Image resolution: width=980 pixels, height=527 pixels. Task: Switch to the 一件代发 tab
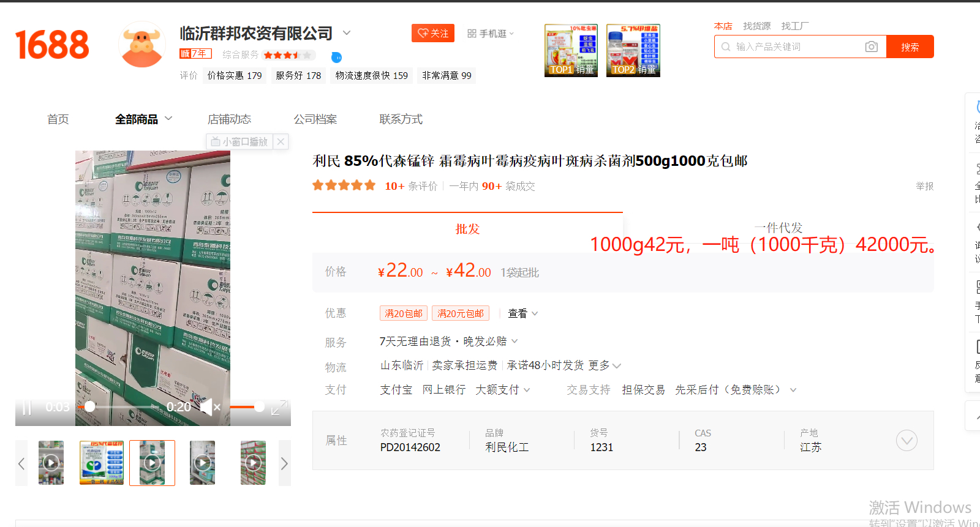coord(778,228)
